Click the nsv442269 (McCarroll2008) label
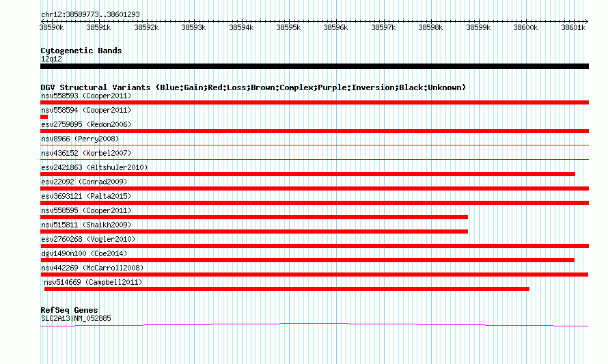The image size is (608, 364). (x=92, y=268)
